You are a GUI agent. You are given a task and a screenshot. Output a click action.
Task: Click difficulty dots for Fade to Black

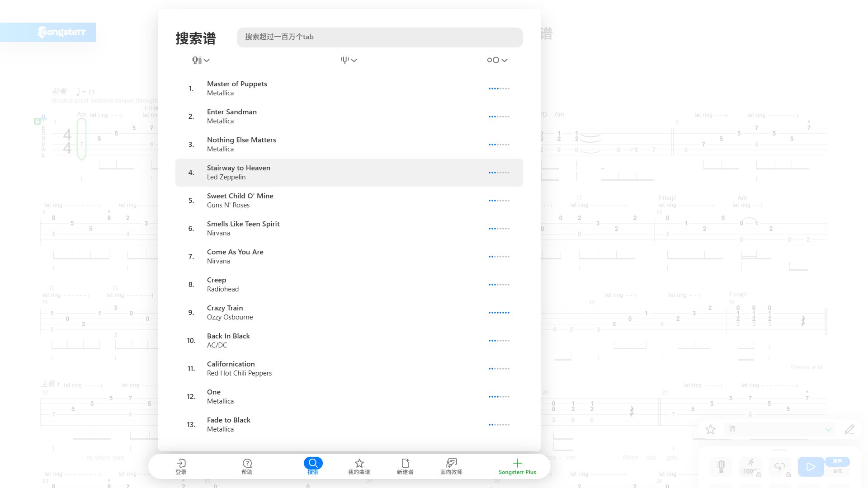pos(499,425)
